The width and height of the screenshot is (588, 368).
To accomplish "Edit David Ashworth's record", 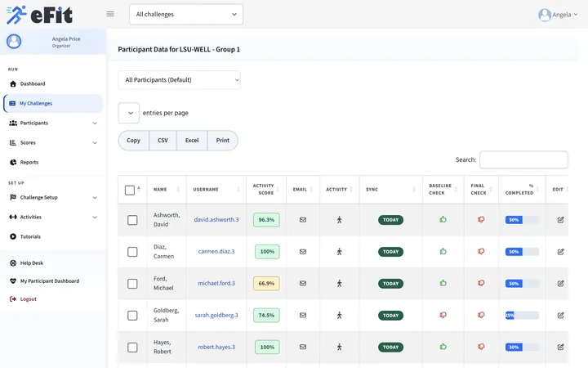I will click(560, 220).
